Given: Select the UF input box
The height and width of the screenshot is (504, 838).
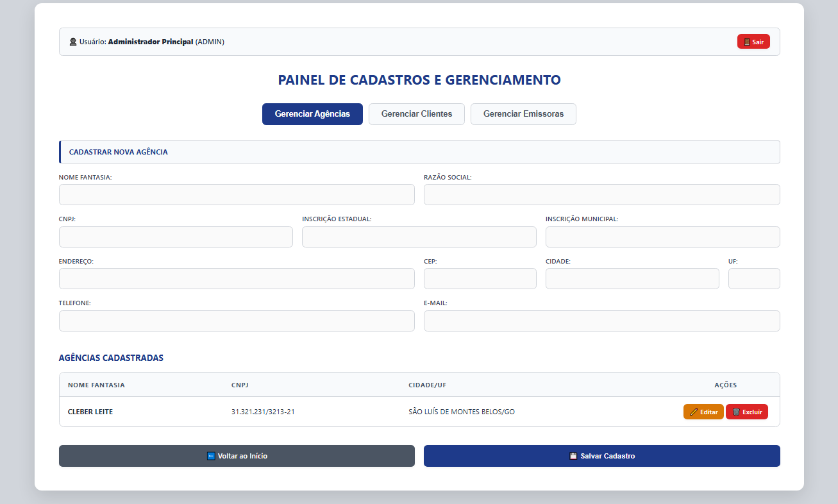Looking at the screenshot, I should click(754, 279).
